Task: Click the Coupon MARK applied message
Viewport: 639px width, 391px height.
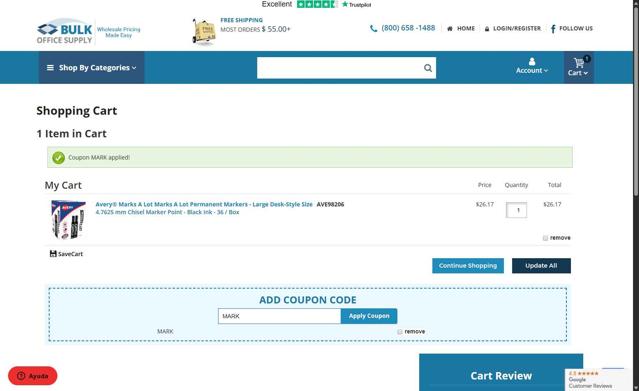Action: click(x=99, y=157)
